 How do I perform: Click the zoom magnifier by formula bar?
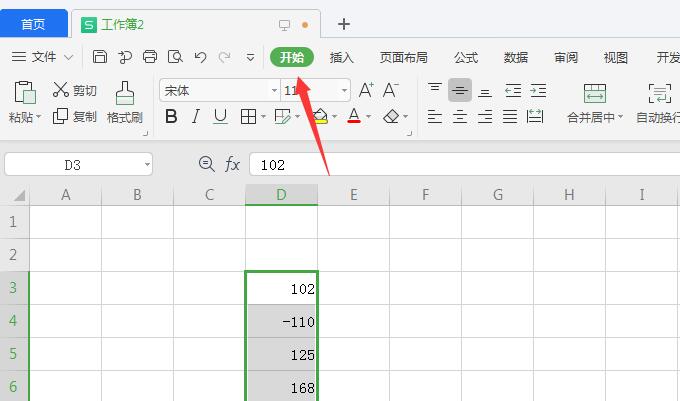coord(206,164)
